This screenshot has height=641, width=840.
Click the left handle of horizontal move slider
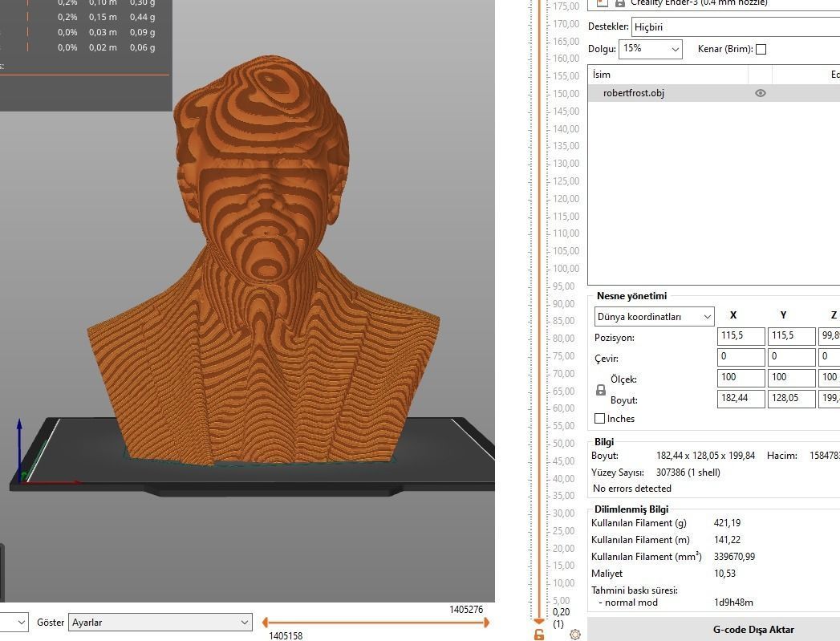(266, 623)
